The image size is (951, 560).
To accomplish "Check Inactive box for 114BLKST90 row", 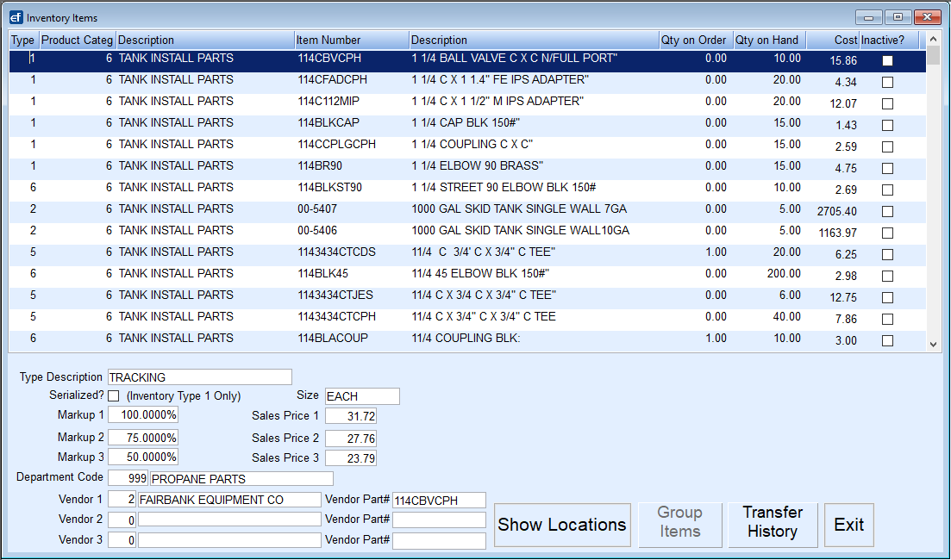I will coord(887,190).
